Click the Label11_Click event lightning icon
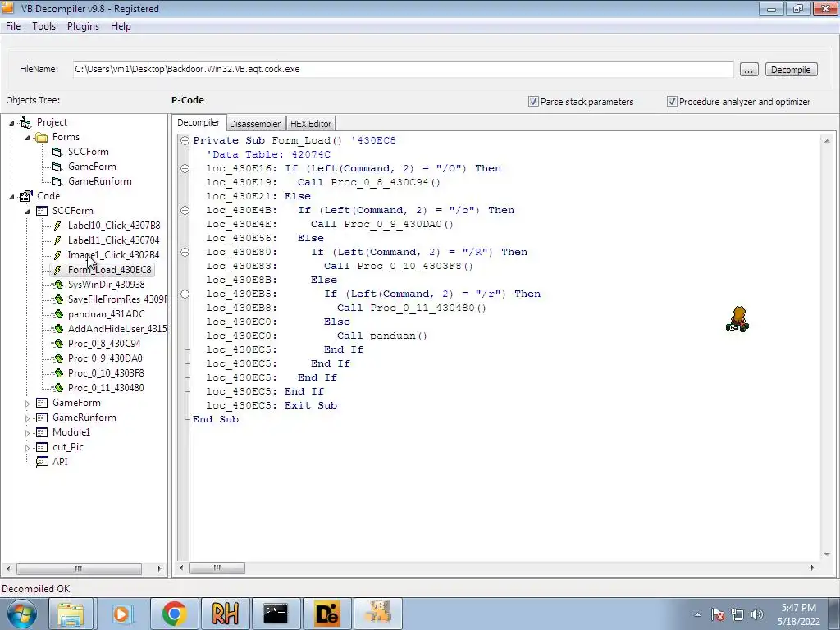 (x=57, y=240)
